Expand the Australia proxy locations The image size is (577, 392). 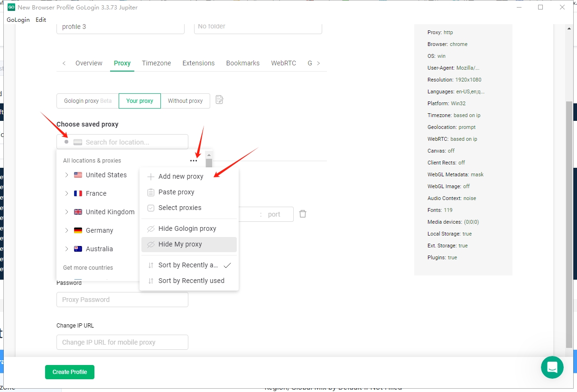66,249
